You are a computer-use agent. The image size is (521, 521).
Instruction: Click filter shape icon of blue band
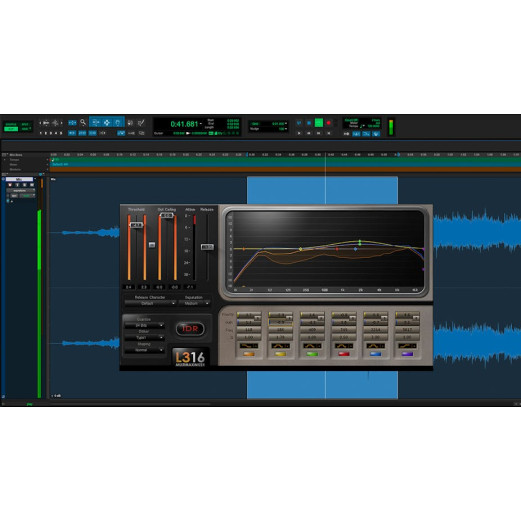pyautogui.click(x=376, y=346)
